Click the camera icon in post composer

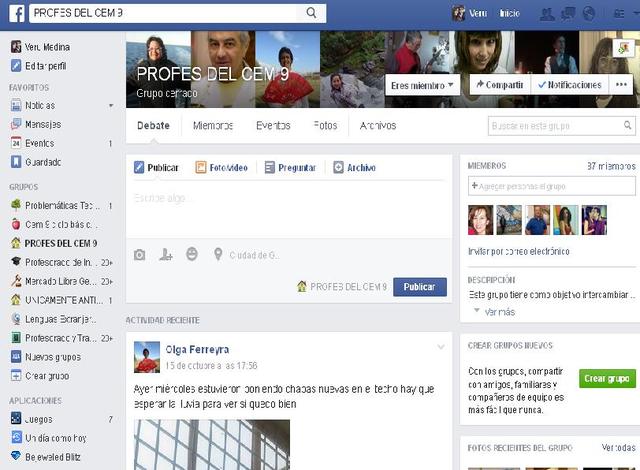point(140,255)
